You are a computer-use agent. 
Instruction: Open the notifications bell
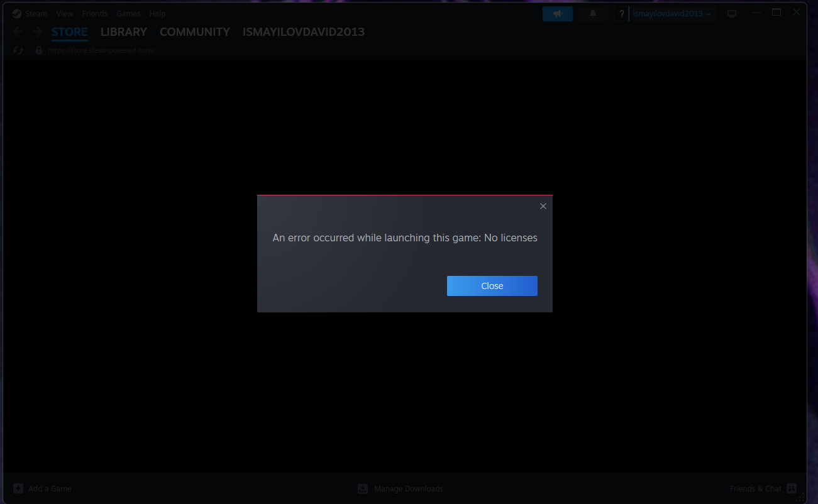[x=593, y=14]
